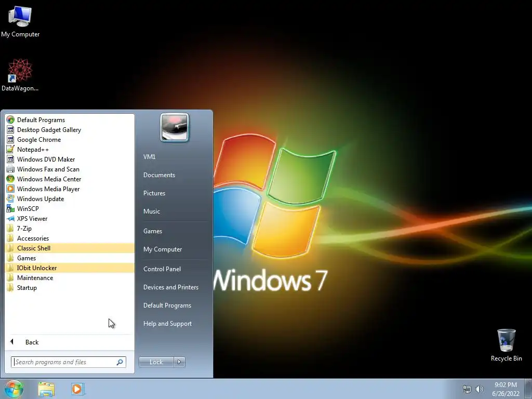Expand the 7-Zip folder

pos(70,229)
